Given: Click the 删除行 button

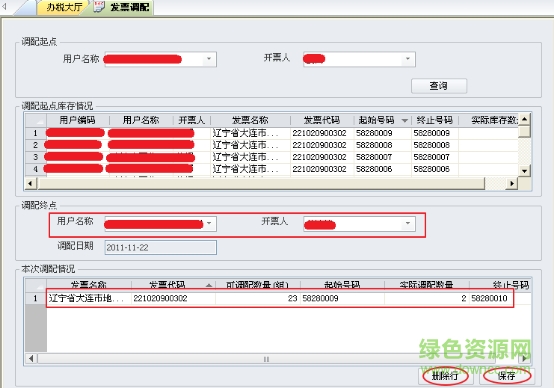Looking at the screenshot, I should [445, 376].
